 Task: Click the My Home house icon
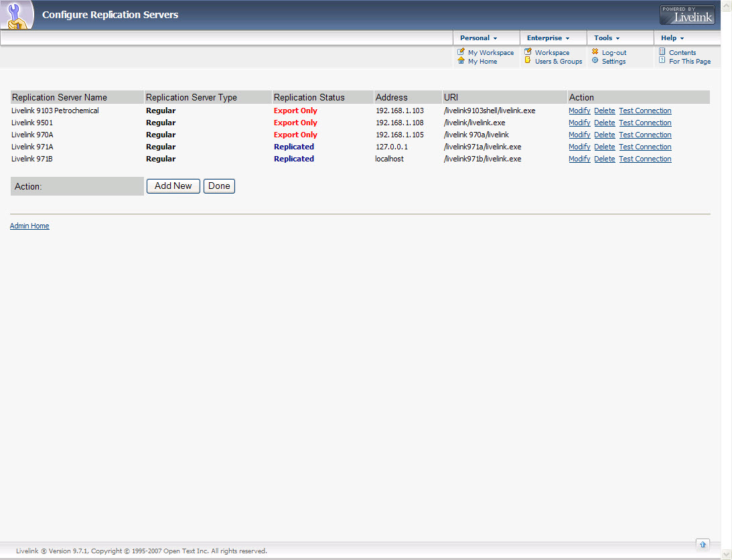coord(461,60)
